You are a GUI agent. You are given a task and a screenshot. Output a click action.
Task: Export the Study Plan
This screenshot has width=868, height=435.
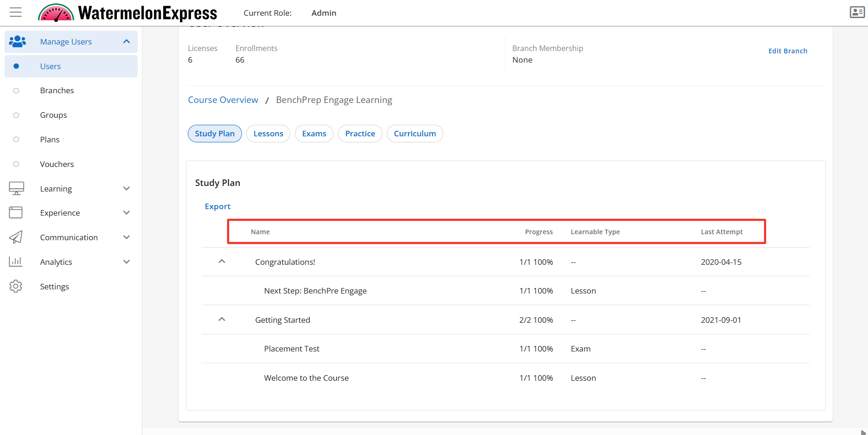tap(217, 206)
